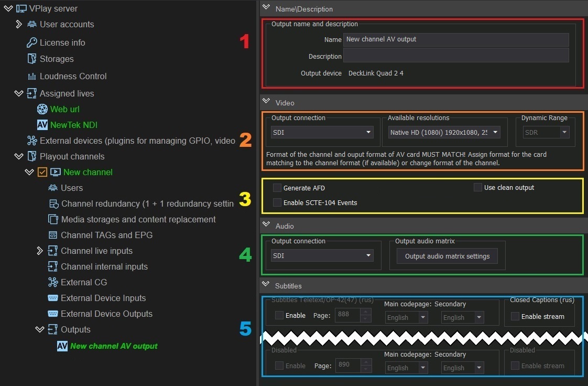Click the Web url globe icon
This screenshot has width=588, height=386.
42,109
